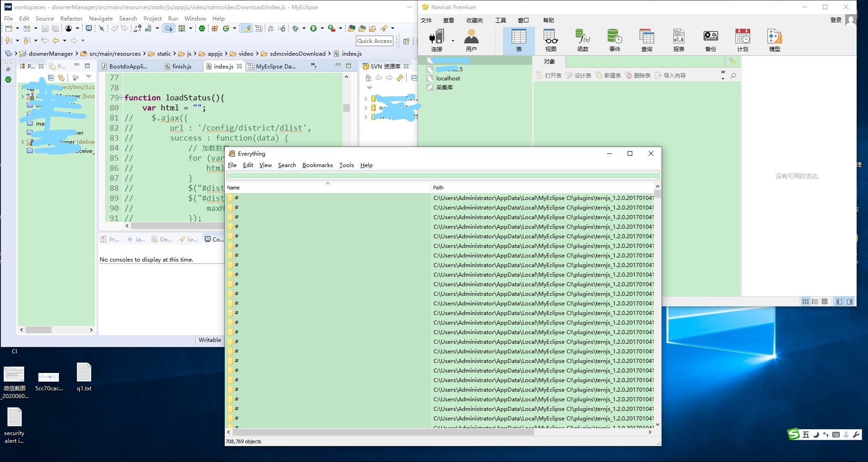Open the Navicat 事件 (Event) objects

pyautogui.click(x=615, y=40)
